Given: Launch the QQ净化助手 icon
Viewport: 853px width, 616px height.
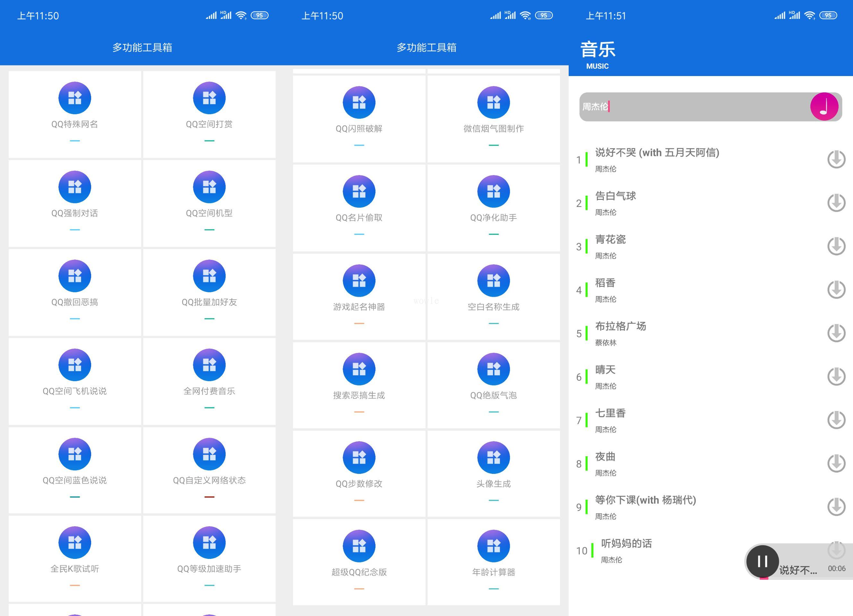Looking at the screenshot, I should click(494, 192).
